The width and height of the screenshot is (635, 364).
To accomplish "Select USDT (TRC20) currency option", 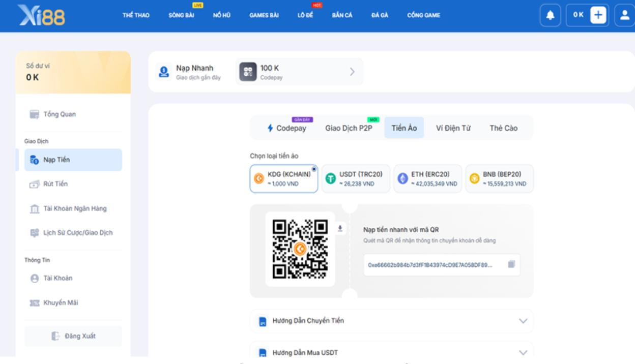I will point(356,178).
